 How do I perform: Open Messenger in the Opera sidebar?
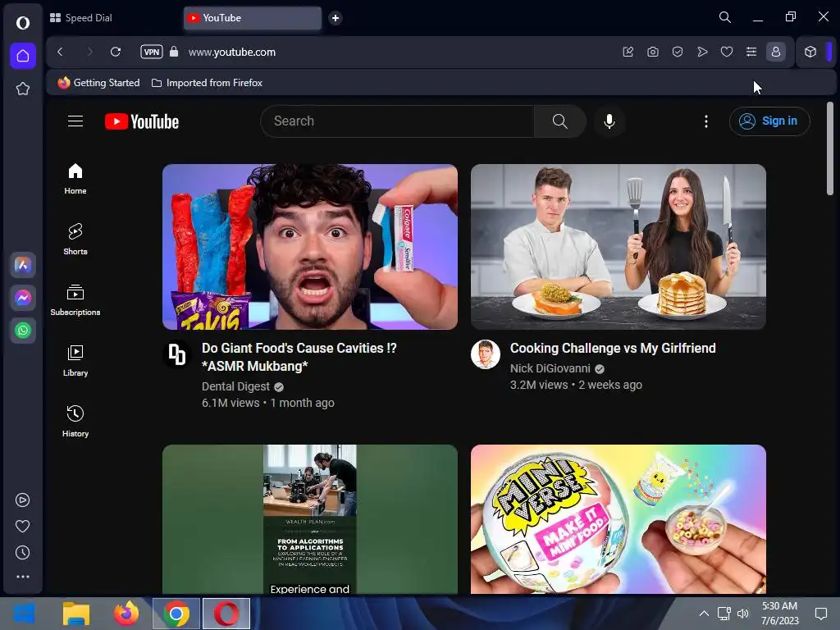pos(22,298)
